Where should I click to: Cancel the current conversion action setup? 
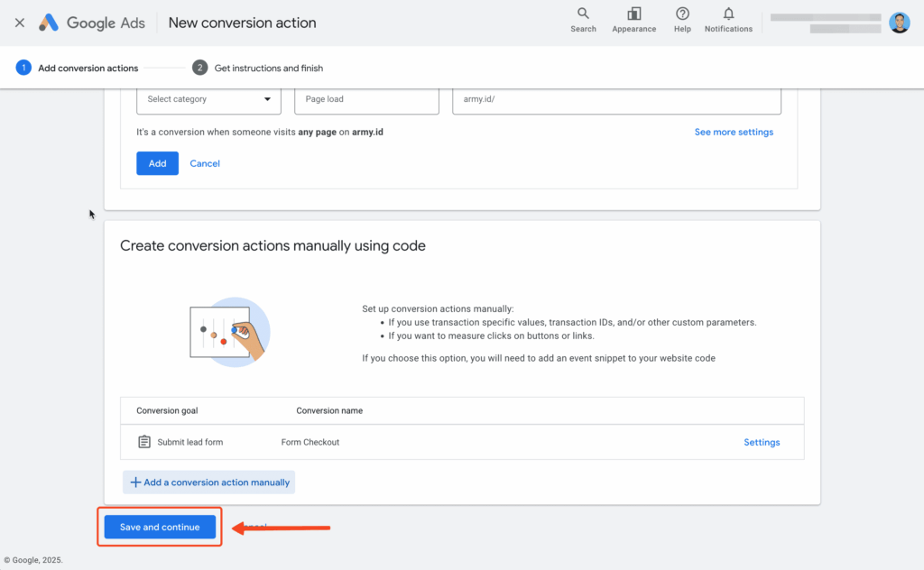pyautogui.click(x=204, y=163)
